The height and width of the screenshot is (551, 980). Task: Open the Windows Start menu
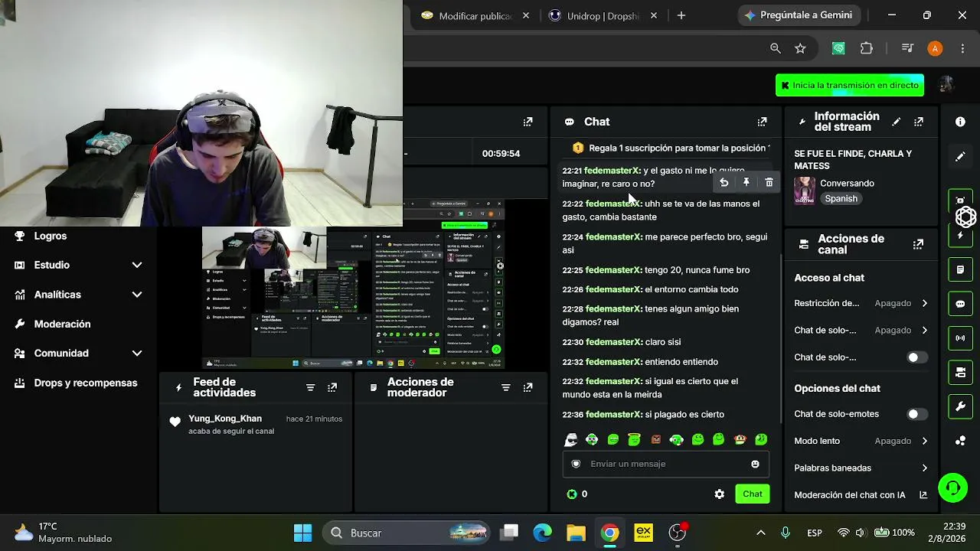pos(302,533)
